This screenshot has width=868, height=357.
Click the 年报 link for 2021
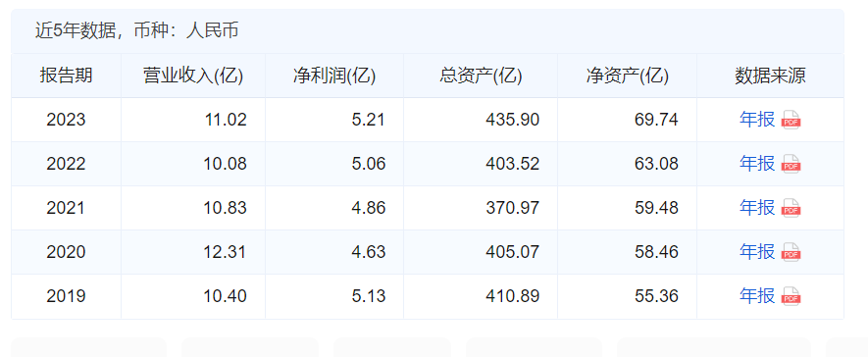(757, 208)
